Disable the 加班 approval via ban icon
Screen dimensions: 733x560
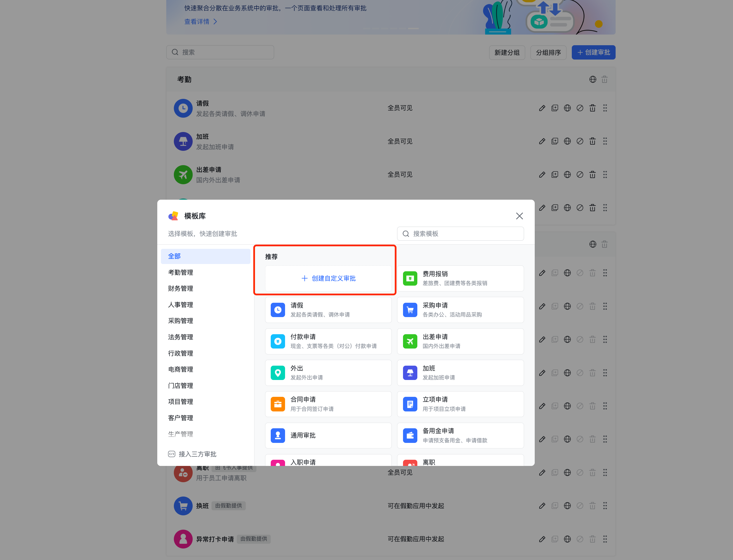(x=580, y=141)
